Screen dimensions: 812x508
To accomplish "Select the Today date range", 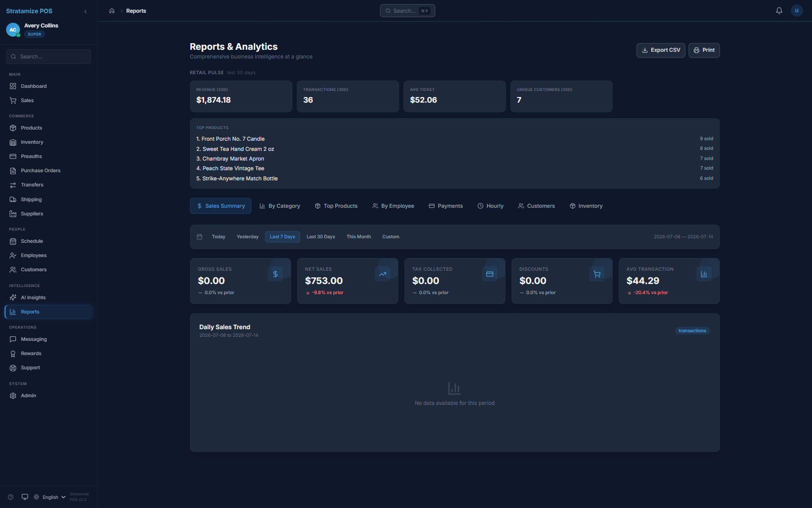I will coord(219,237).
